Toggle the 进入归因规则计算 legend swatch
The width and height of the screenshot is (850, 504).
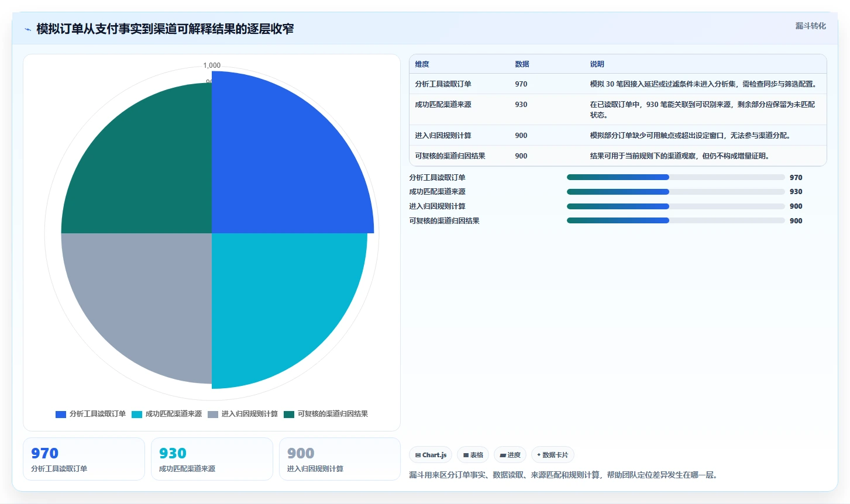pos(213,414)
